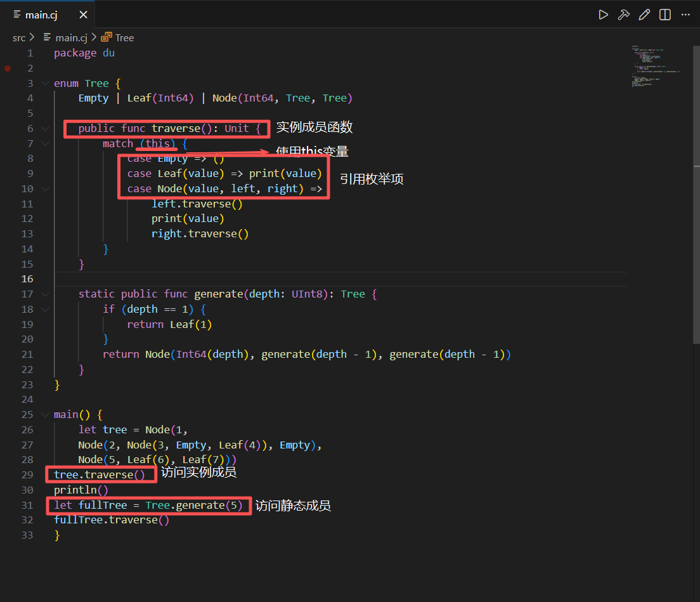Click 'traverse' in the line 6 function declaration

[x=176, y=129]
